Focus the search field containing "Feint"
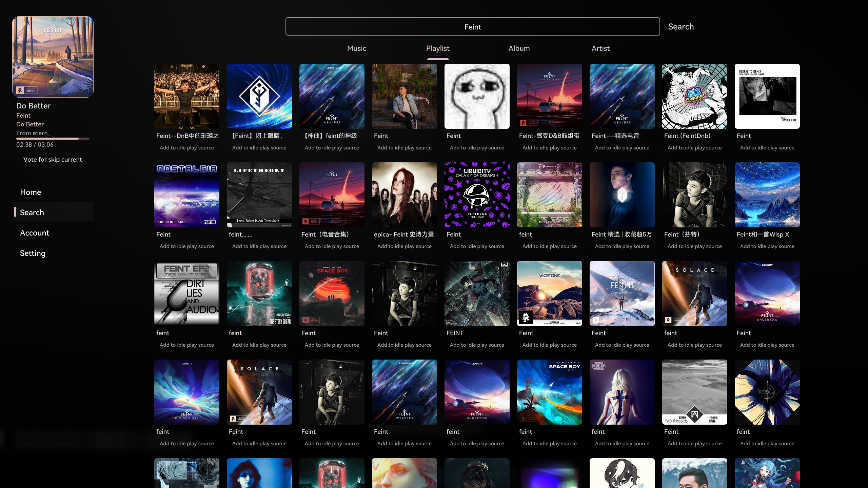This screenshot has width=868, height=488. pyautogui.click(x=473, y=27)
